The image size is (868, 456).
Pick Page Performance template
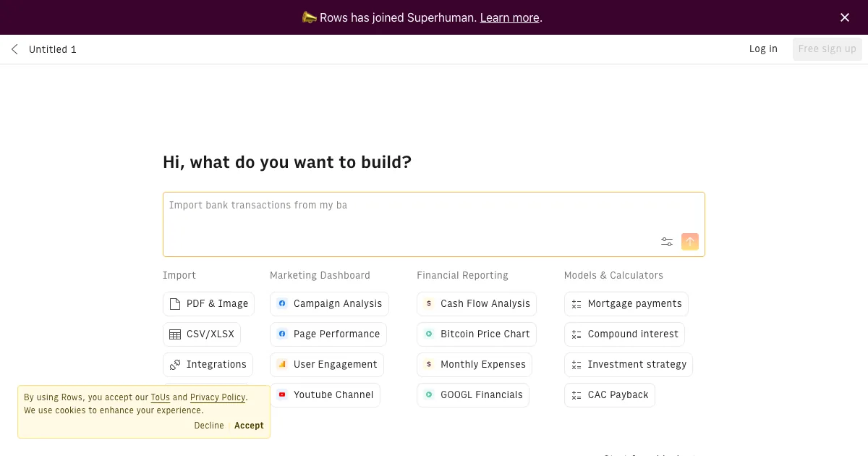pyautogui.click(x=328, y=334)
